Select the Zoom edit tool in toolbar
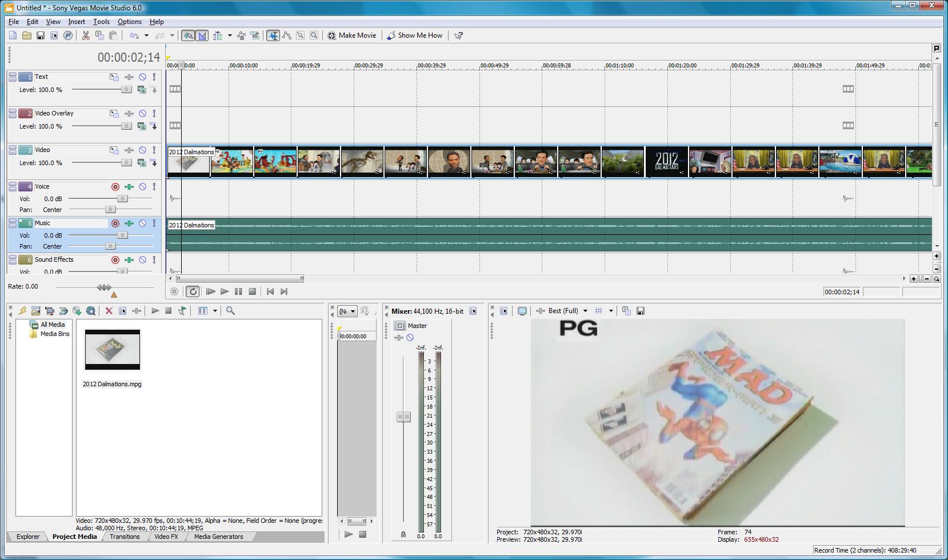The width and height of the screenshot is (948, 560). click(314, 35)
